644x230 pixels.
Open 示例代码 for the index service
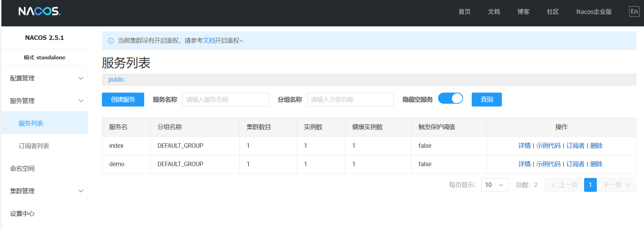tap(548, 146)
